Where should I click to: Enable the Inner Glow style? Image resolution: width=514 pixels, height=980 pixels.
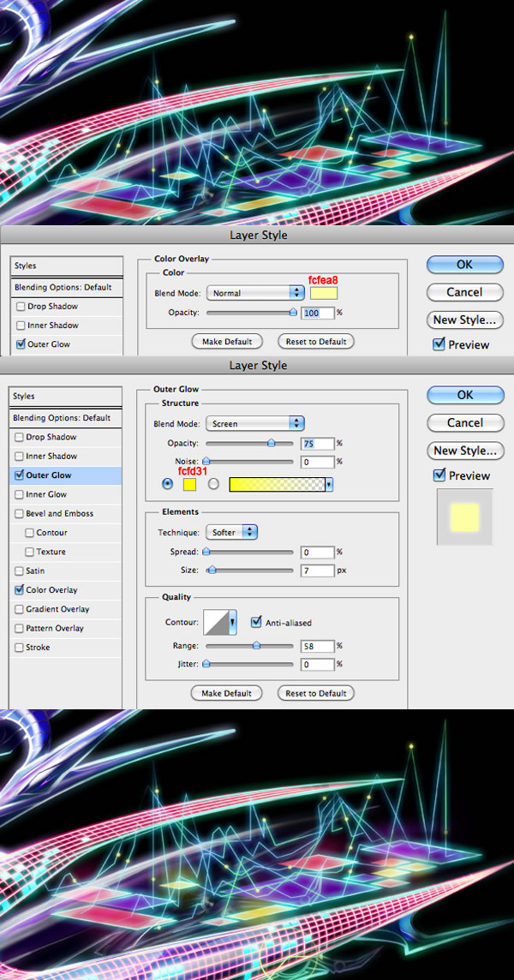pyautogui.click(x=19, y=494)
